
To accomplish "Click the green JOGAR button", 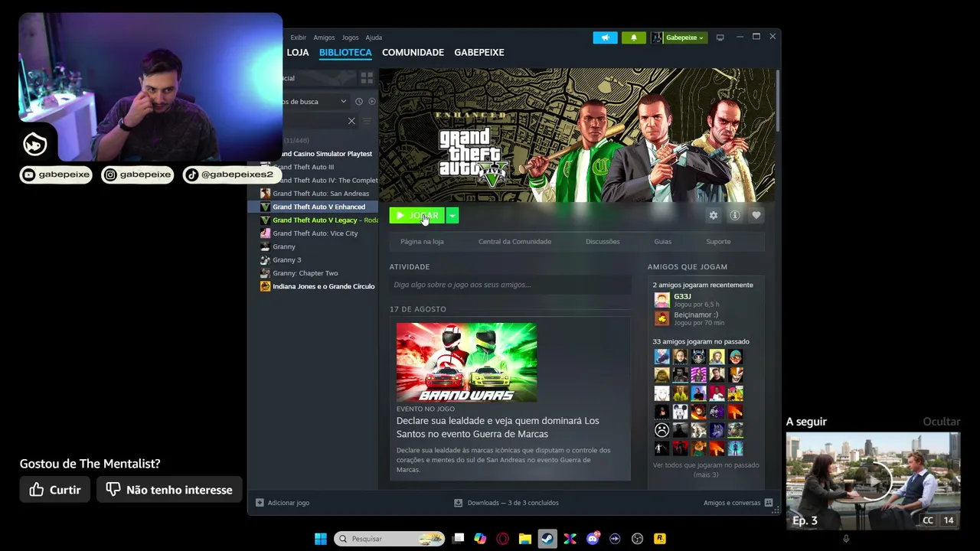I will 416,216.
